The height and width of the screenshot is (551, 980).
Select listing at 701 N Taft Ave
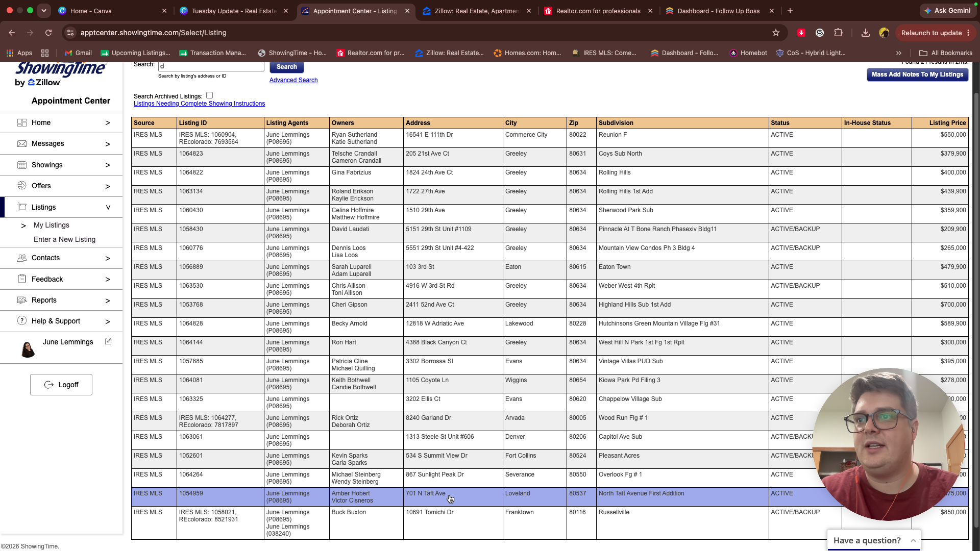point(550,497)
